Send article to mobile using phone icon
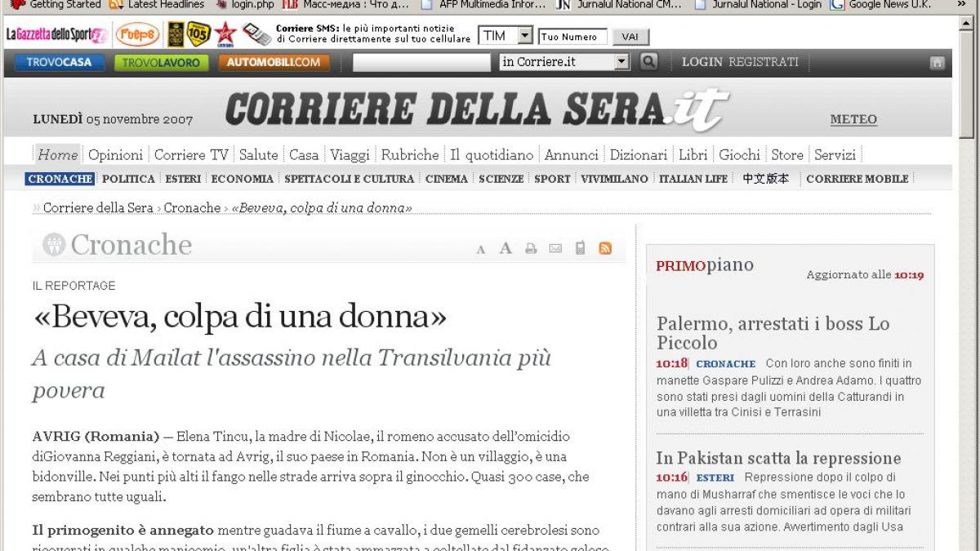The width and height of the screenshot is (980, 551). click(580, 248)
